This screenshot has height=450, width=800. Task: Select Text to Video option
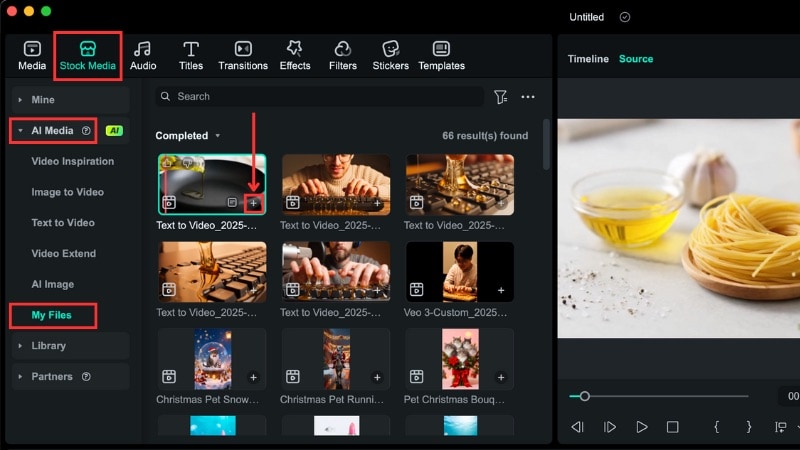[x=63, y=222]
